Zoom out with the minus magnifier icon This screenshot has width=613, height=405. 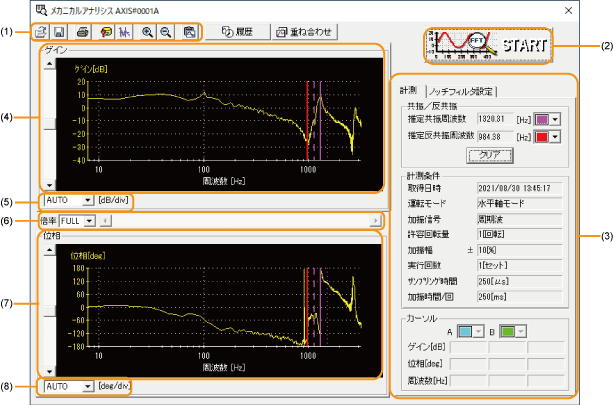[x=165, y=32]
